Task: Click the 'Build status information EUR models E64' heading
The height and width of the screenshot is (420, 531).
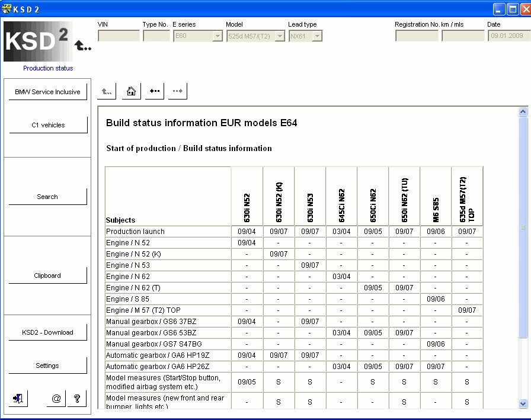Action: [201, 123]
